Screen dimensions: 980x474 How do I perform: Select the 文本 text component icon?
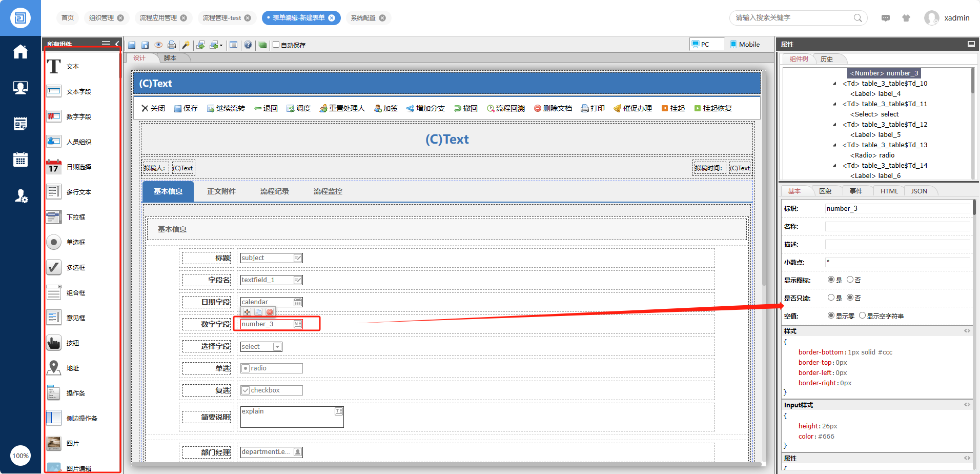point(54,66)
